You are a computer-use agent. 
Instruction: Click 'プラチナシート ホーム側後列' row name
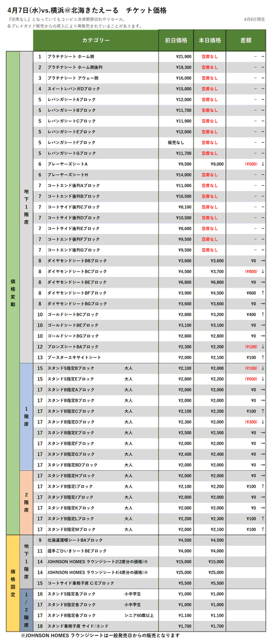[76, 67]
